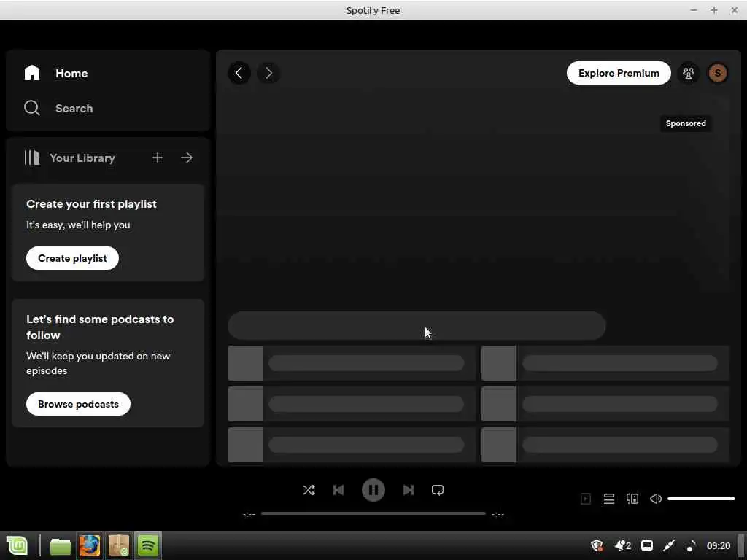The width and height of the screenshot is (747, 560).
Task: Open the Now Playing view icon
Action: pos(586,499)
